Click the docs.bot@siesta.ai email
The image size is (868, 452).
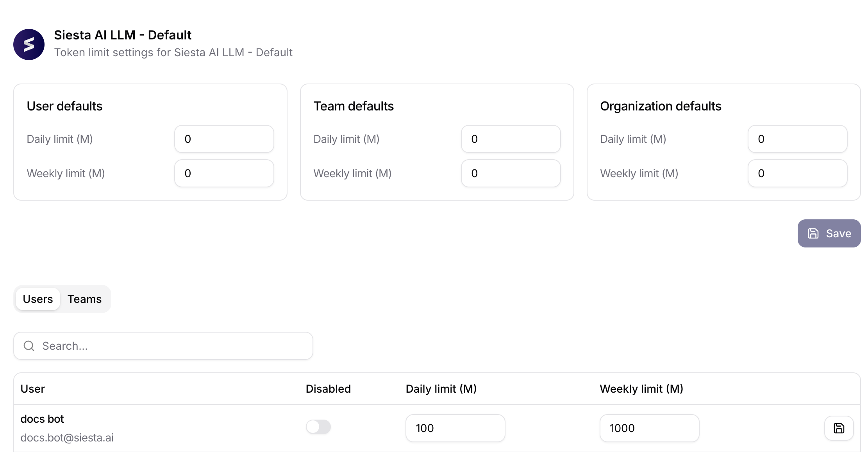coord(67,438)
